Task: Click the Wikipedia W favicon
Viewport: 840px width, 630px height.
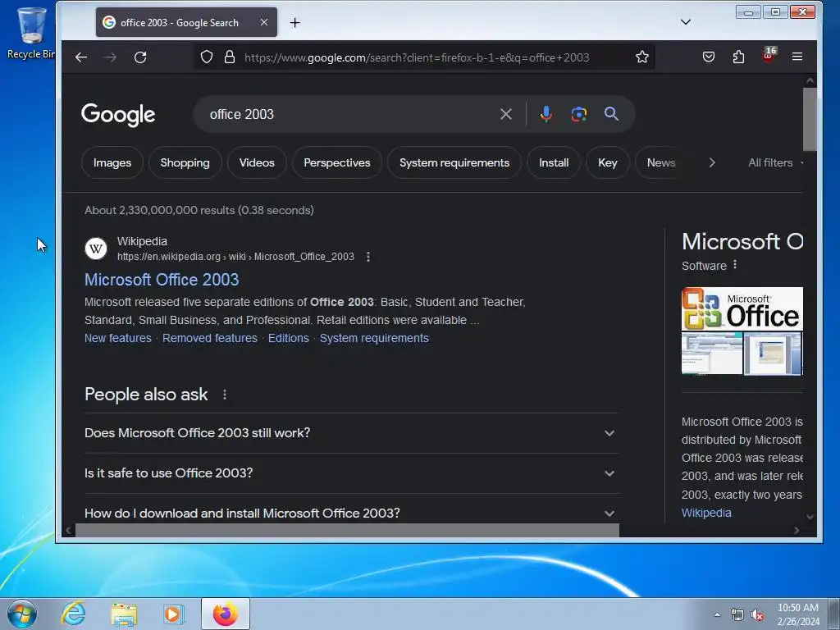Action: click(x=96, y=249)
